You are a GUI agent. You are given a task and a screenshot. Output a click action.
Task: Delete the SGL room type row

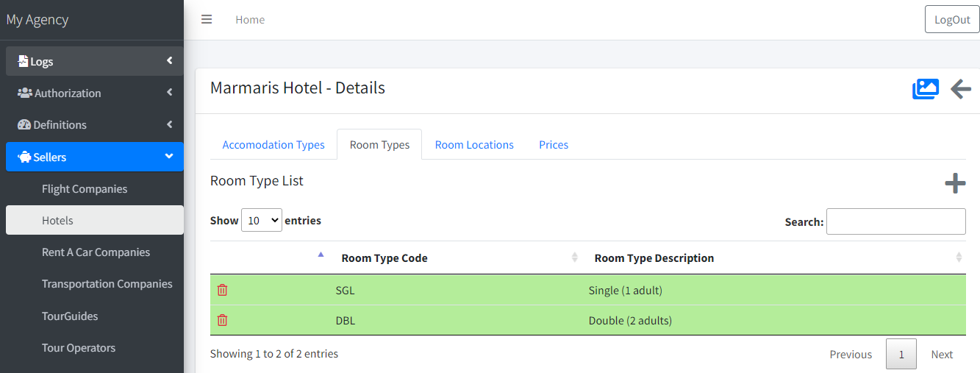pyautogui.click(x=223, y=290)
